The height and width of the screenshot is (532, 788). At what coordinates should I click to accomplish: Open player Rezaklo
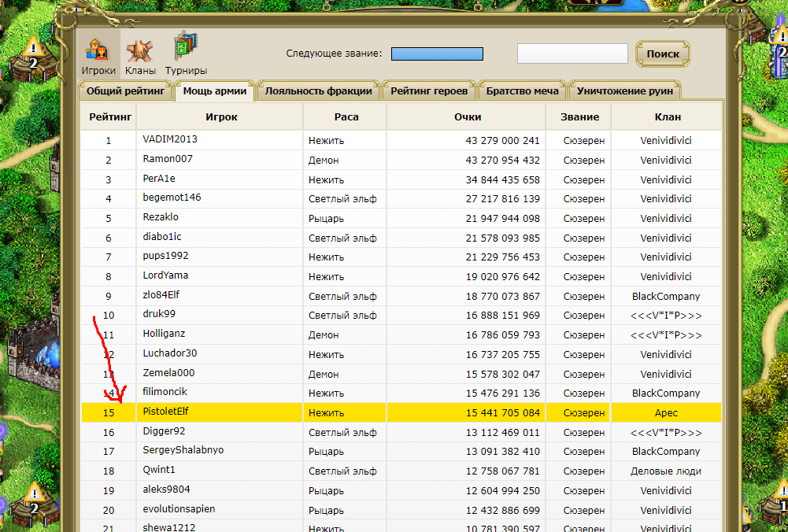click(161, 217)
